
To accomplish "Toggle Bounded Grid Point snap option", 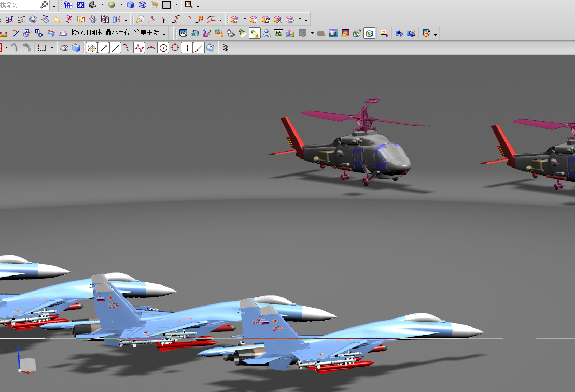I will pyautogui.click(x=226, y=48).
